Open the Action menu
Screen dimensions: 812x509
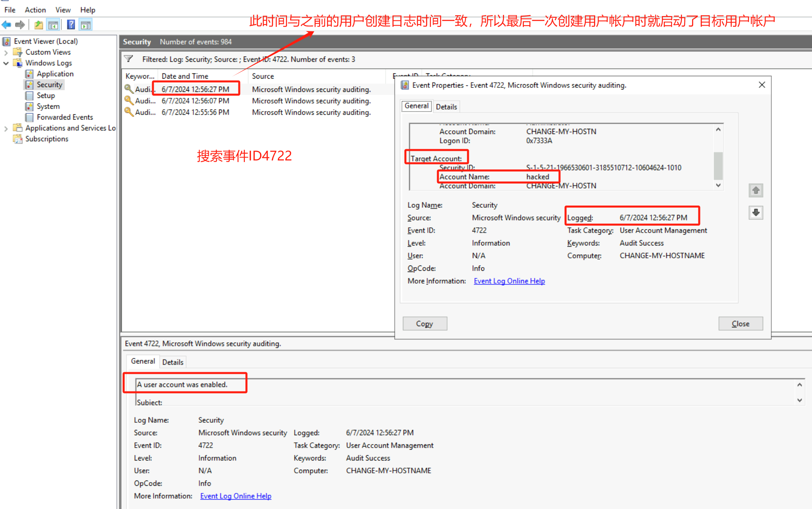[x=35, y=10]
